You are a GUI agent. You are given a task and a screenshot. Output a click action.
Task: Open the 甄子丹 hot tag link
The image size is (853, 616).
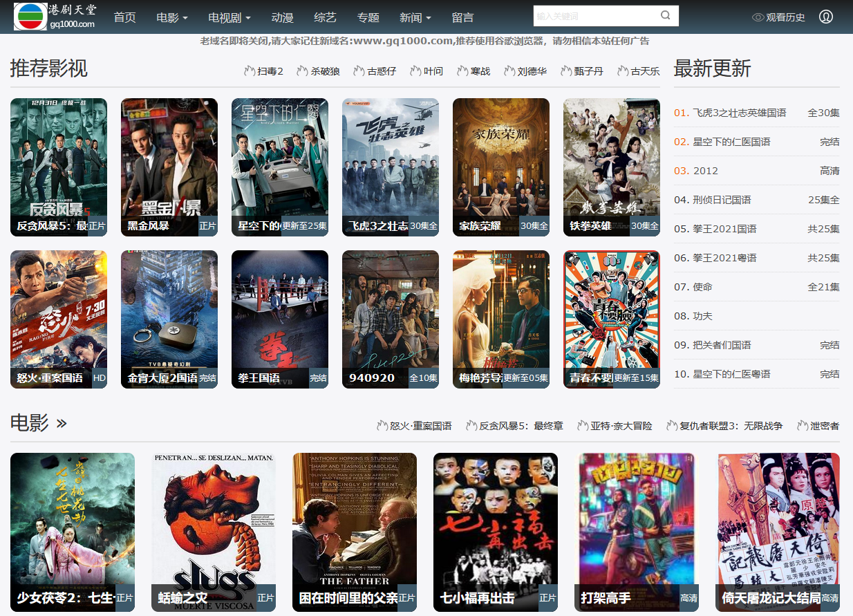[589, 71]
